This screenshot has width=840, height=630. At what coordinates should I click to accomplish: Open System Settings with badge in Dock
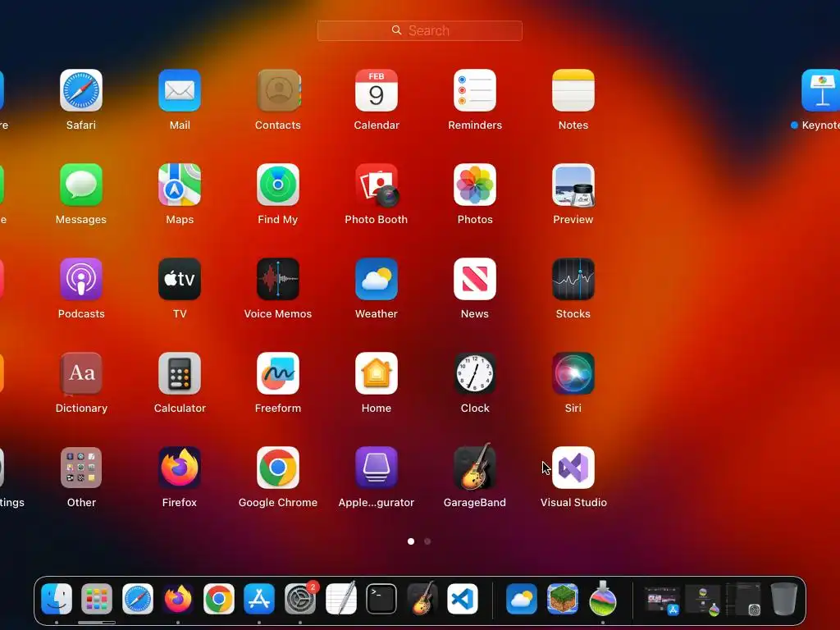(x=300, y=599)
